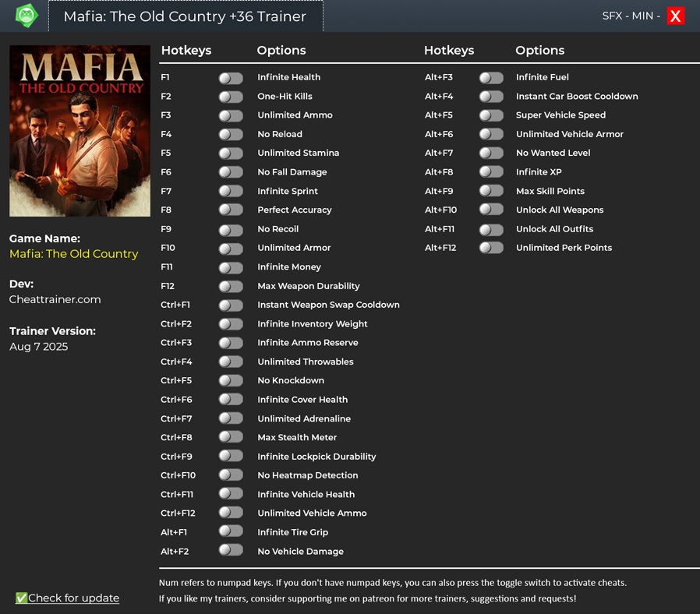Click the 'Ctrl+F6' hotkey label
Screen dimensions: 700x614
coord(176,400)
